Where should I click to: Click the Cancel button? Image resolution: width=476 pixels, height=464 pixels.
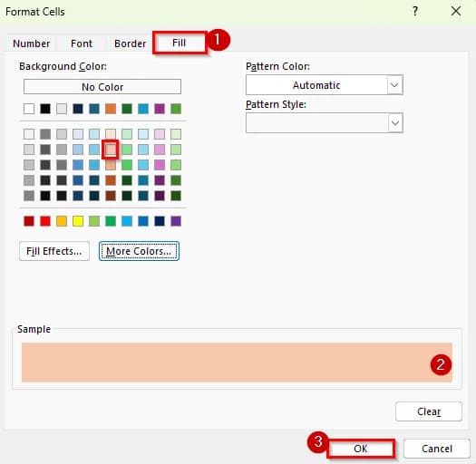pyautogui.click(x=437, y=449)
